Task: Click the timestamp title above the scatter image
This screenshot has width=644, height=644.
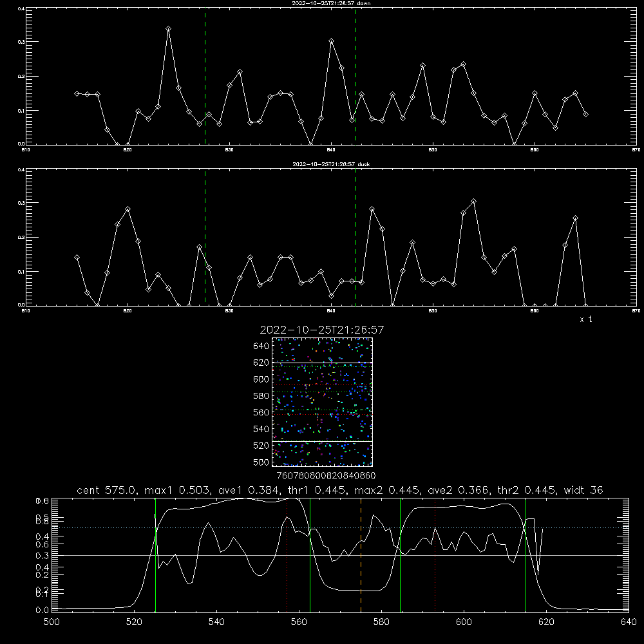Action: click(x=322, y=330)
